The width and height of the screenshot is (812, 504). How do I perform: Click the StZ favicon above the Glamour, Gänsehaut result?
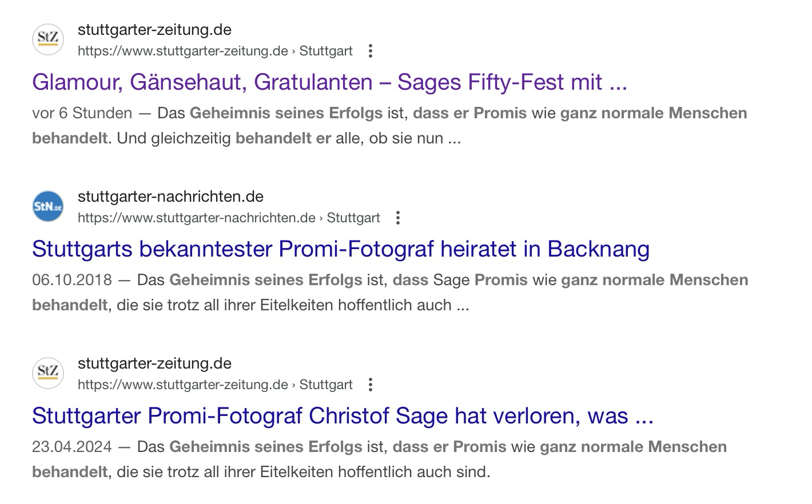[x=48, y=39]
